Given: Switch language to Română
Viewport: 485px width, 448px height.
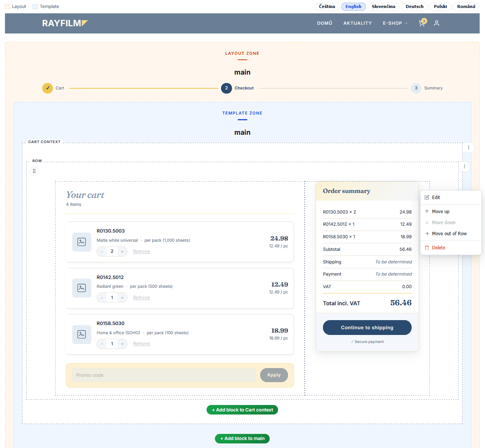Looking at the screenshot, I should 466,6.
